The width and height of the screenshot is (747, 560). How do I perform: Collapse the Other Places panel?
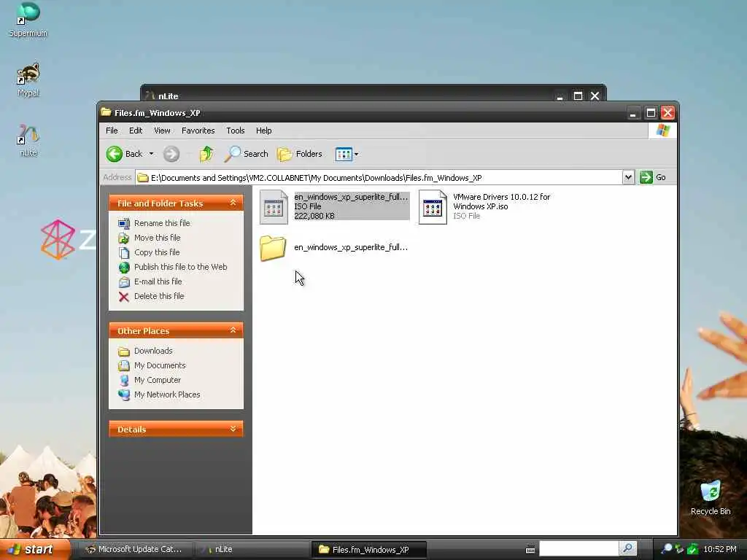(233, 330)
